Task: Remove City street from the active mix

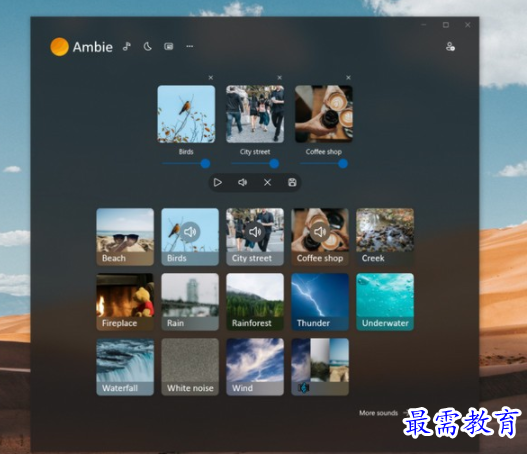Action: (x=279, y=78)
